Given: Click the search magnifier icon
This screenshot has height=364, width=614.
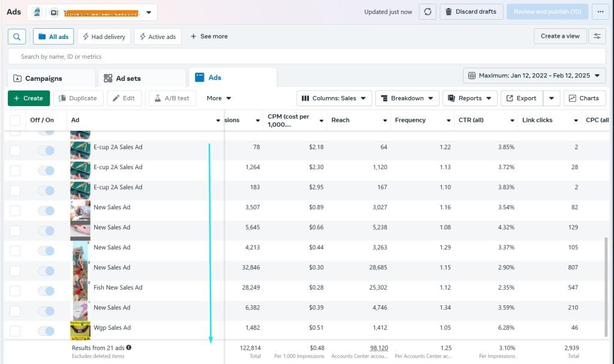Looking at the screenshot, I should coord(17,37).
